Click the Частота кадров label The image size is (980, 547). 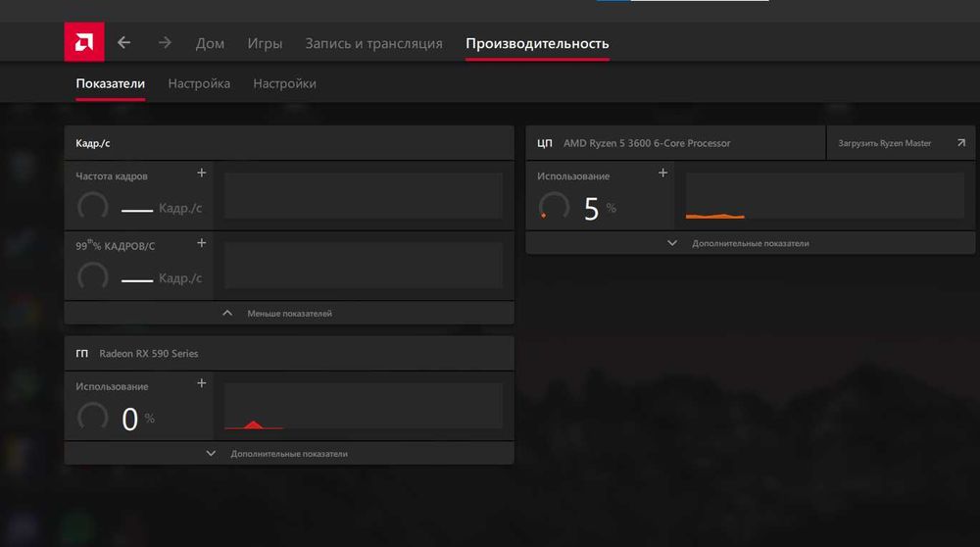[112, 176]
